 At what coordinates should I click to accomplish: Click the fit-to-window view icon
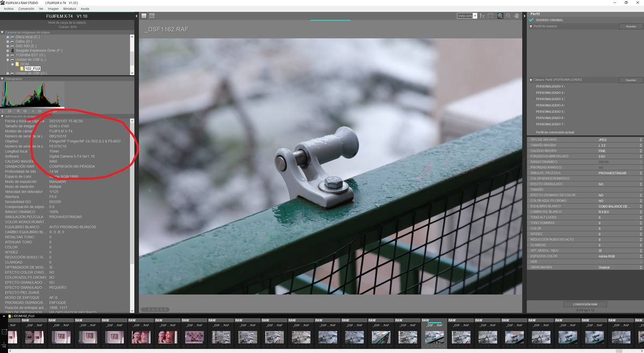pyautogui.click(x=491, y=16)
